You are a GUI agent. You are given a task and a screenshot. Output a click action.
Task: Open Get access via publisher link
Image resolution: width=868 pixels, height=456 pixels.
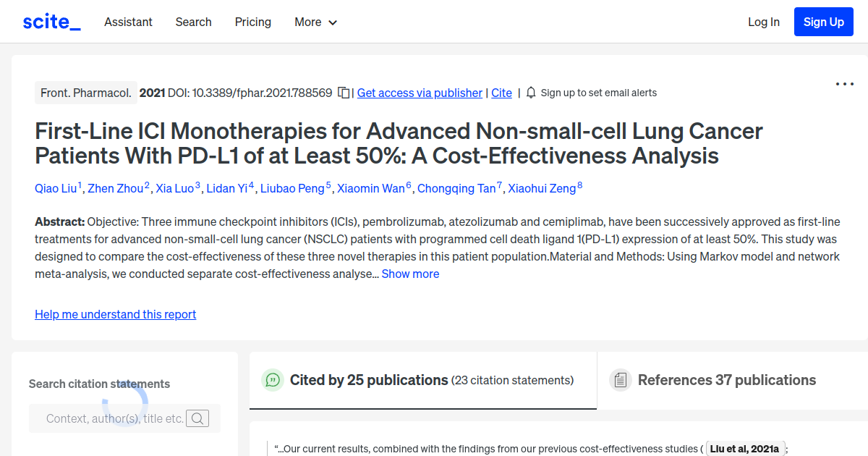tap(420, 93)
